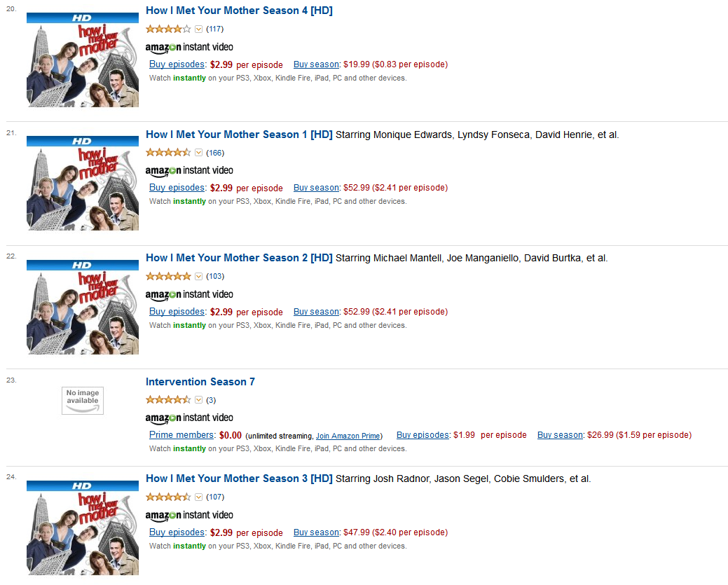Click Amazon Instant Video logo under Intervention
Viewport: 728px width, 585px height.
pos(189,418)
